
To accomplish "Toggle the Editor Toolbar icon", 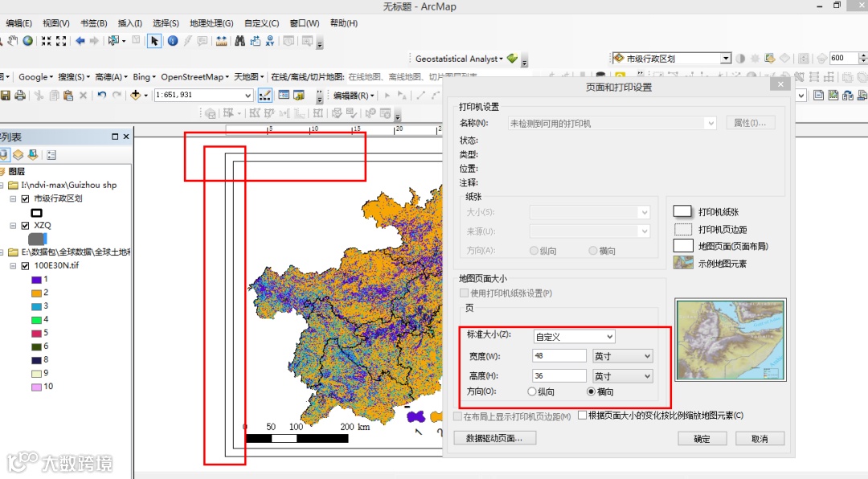I will click(265, 96).
